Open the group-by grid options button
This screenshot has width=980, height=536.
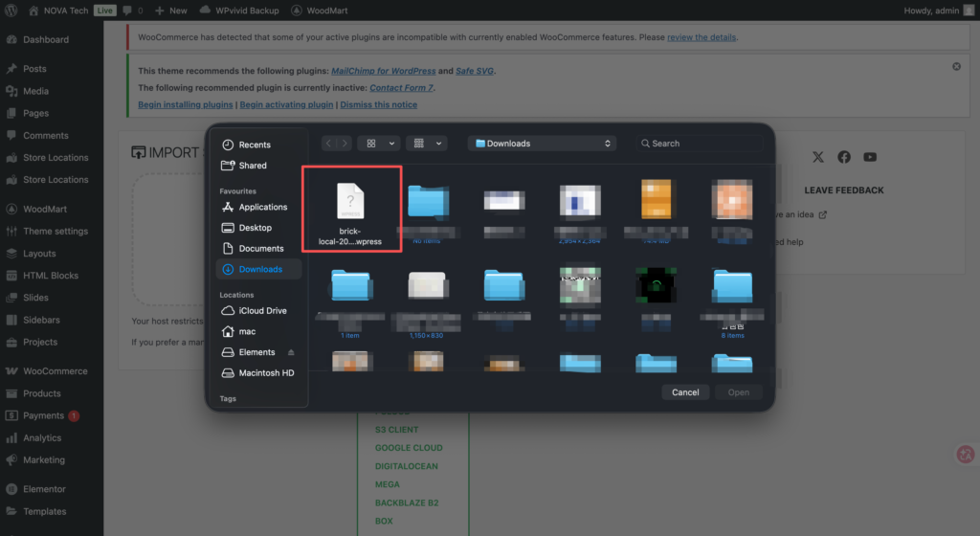pyautogui.click(x=419, y=143)
